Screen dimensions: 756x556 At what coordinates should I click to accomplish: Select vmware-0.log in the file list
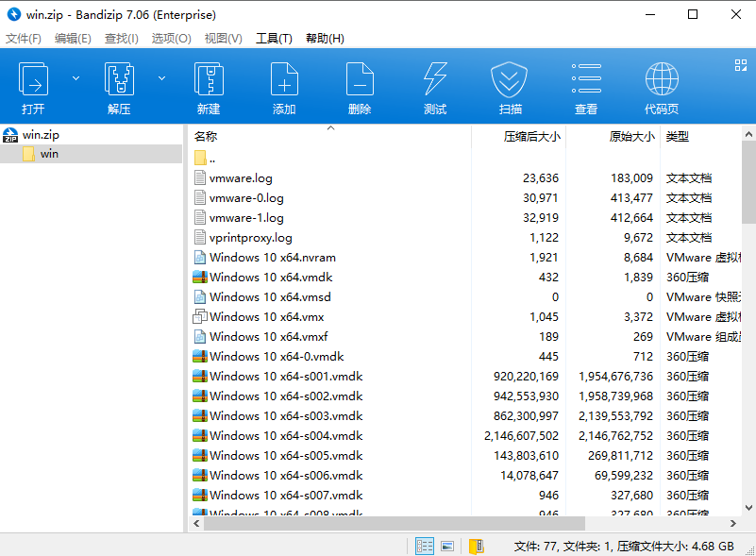(x=246, y=197)
